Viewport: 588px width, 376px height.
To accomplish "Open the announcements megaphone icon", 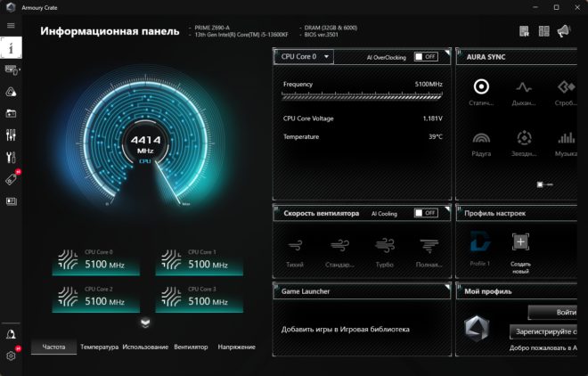I will 564,31.
